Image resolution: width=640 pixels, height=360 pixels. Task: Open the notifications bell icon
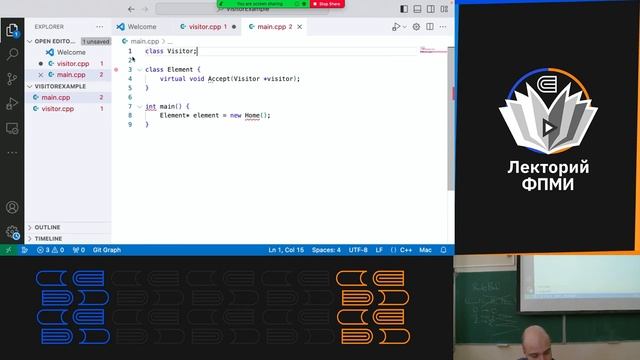pos(443,250)
